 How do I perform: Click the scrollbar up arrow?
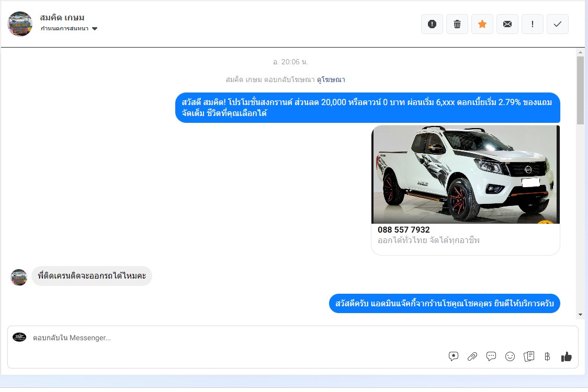[580, 52]
